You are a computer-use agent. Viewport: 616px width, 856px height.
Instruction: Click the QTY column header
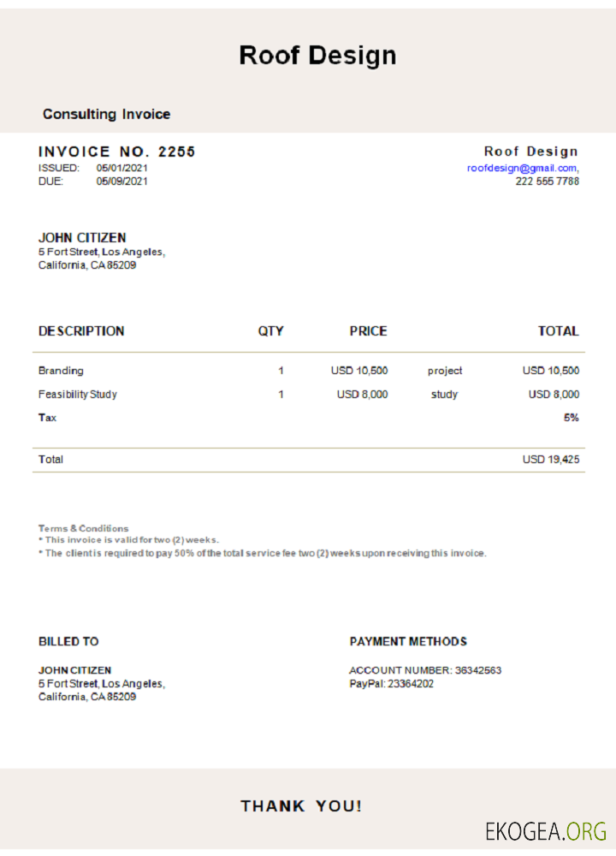tap(270, 331)
